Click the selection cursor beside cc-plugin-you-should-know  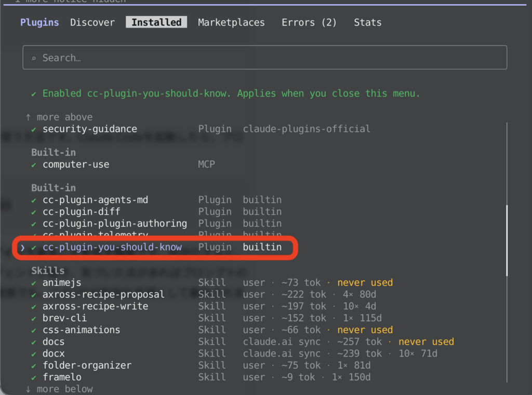coord(22,248)
